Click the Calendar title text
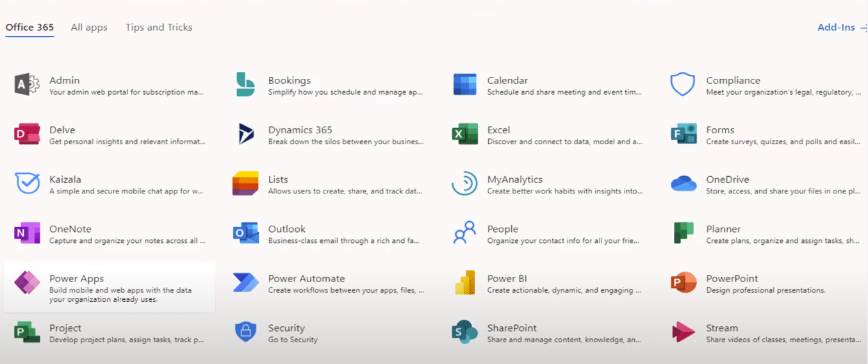The height and width of the screenshot is (364, 868). 507,80
